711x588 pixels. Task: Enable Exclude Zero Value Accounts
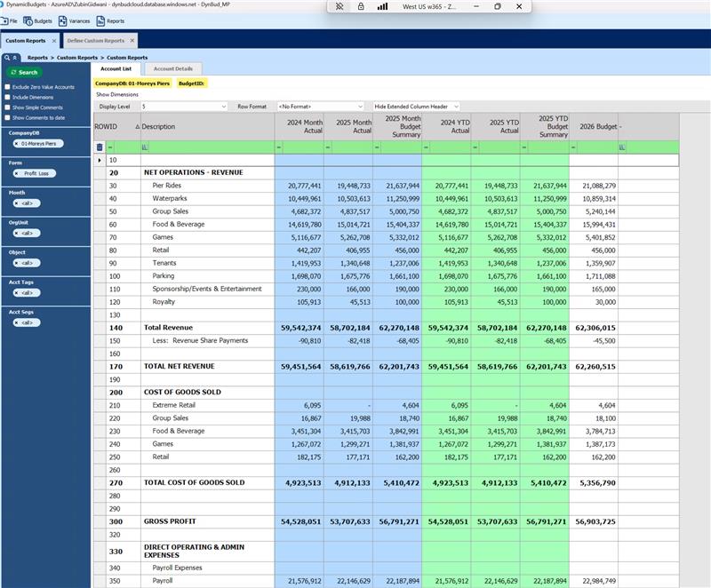pyautogui.click(x=7, y=87)
